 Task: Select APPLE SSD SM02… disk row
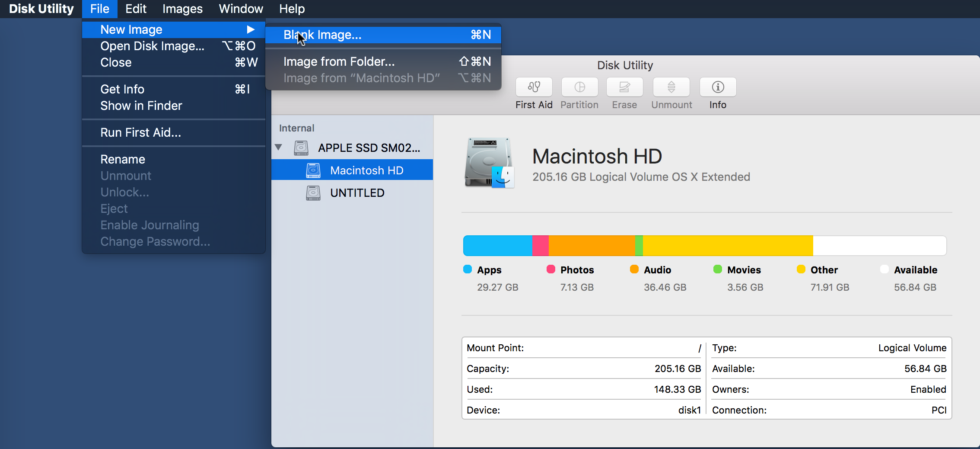pyautogui.click(x=352, y=148)
